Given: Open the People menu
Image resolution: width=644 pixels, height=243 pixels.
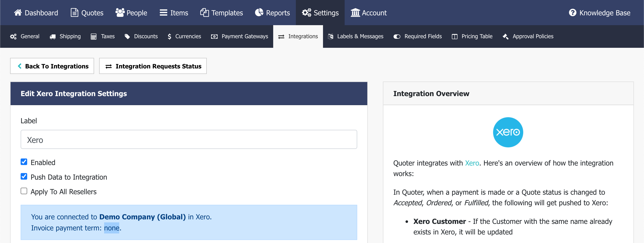Looking at the screenshot, I should [131, 13].
